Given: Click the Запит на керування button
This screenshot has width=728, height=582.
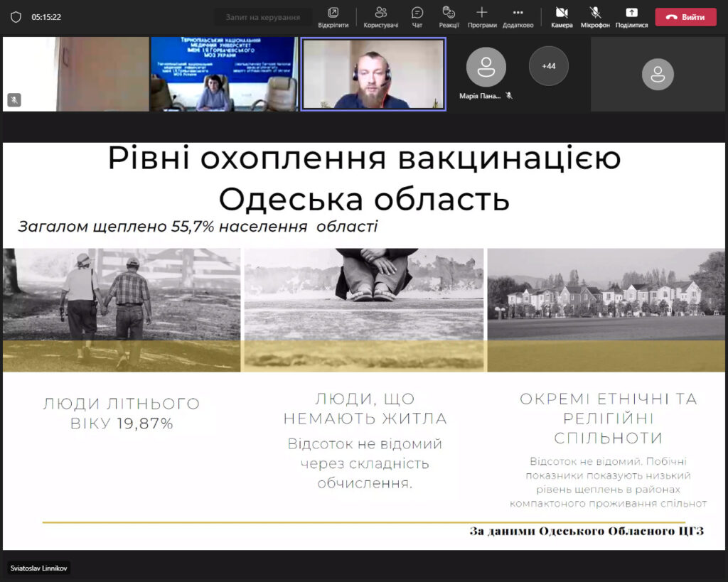Looking at the screenshot, I should [x=263, y=17].
